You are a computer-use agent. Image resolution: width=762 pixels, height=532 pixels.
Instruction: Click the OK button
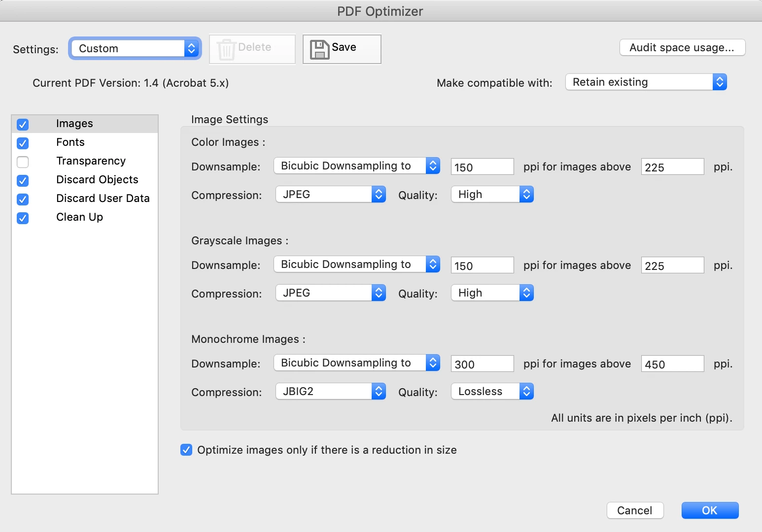(710, 510)
